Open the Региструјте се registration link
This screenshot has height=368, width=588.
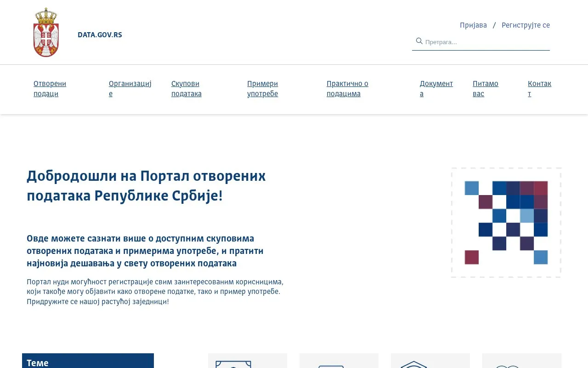tap(526, 25)
